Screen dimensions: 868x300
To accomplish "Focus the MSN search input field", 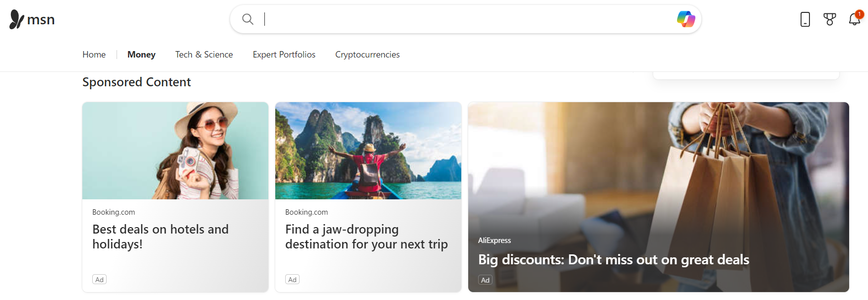I will [466, 19].
